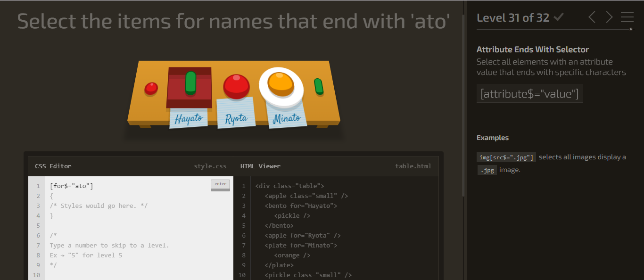Click the [attribute$="value"] syntax example
This screenshot has width=644, height=280.
[529, 93]
